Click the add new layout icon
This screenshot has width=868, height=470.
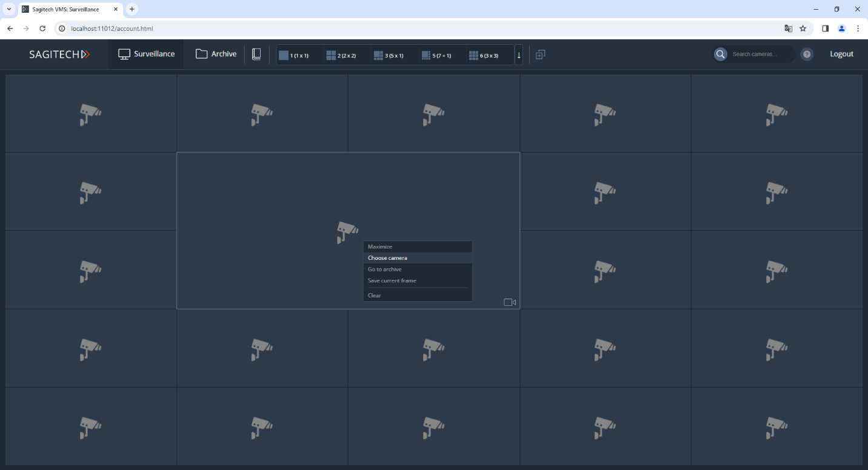(x=541, y=55)
